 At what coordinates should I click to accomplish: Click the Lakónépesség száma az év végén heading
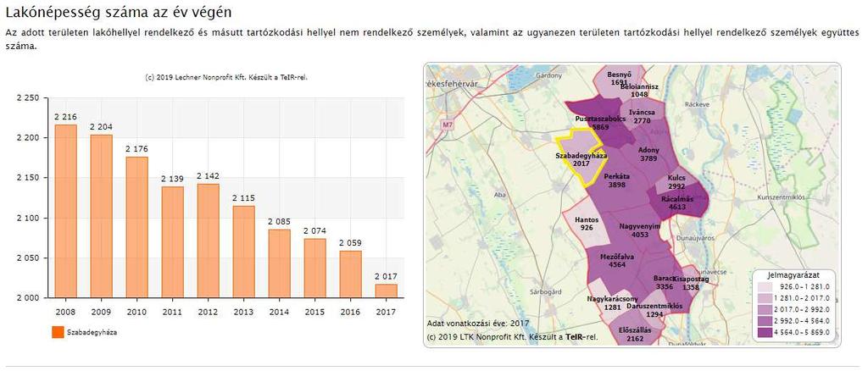coord(118,11)
